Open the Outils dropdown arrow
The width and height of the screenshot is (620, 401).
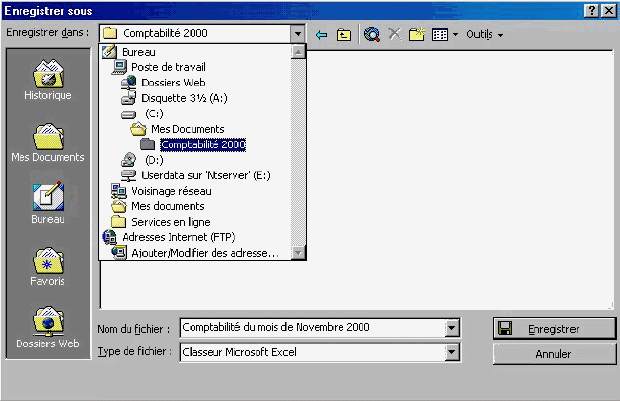click(x=500, y=35)
